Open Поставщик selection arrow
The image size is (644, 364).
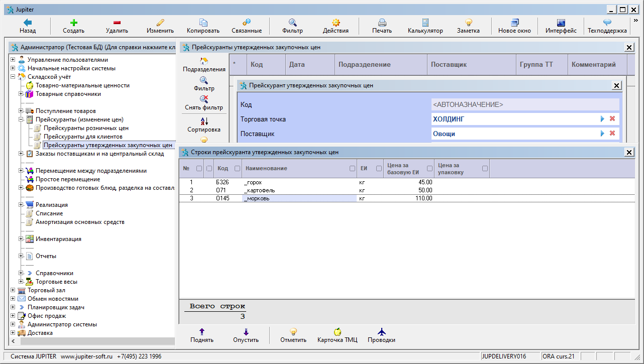click(x=602, y=134)
